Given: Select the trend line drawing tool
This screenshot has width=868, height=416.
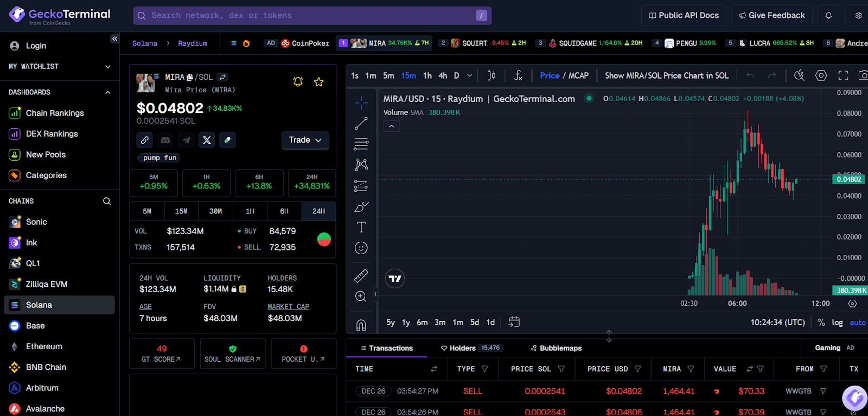Looking at the screenshot, I should coord(361,124).
